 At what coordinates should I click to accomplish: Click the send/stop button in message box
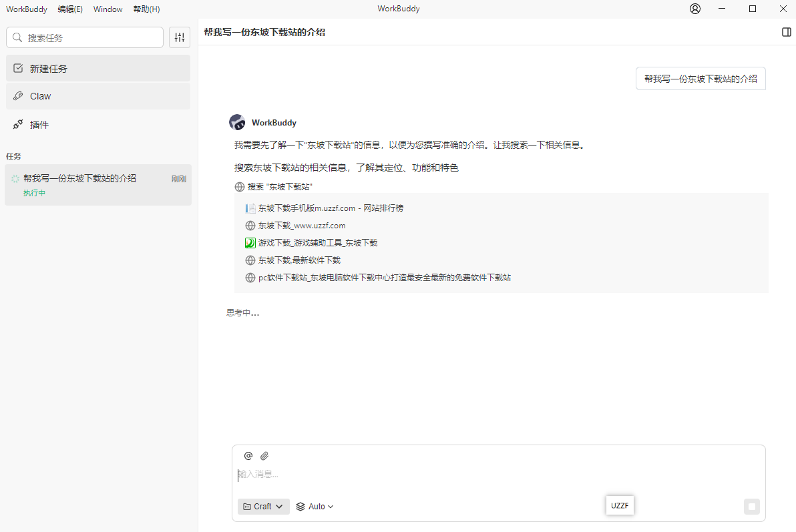click(752, 506)
